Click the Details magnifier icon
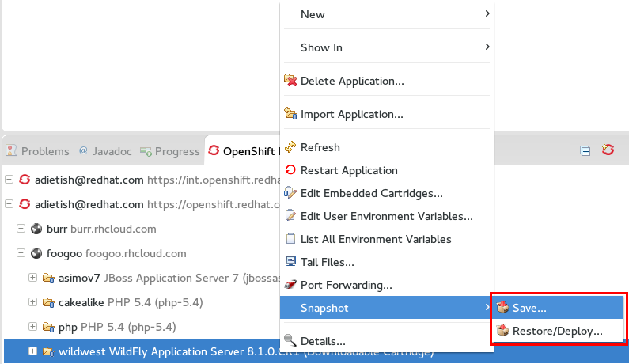 point(290,340)
